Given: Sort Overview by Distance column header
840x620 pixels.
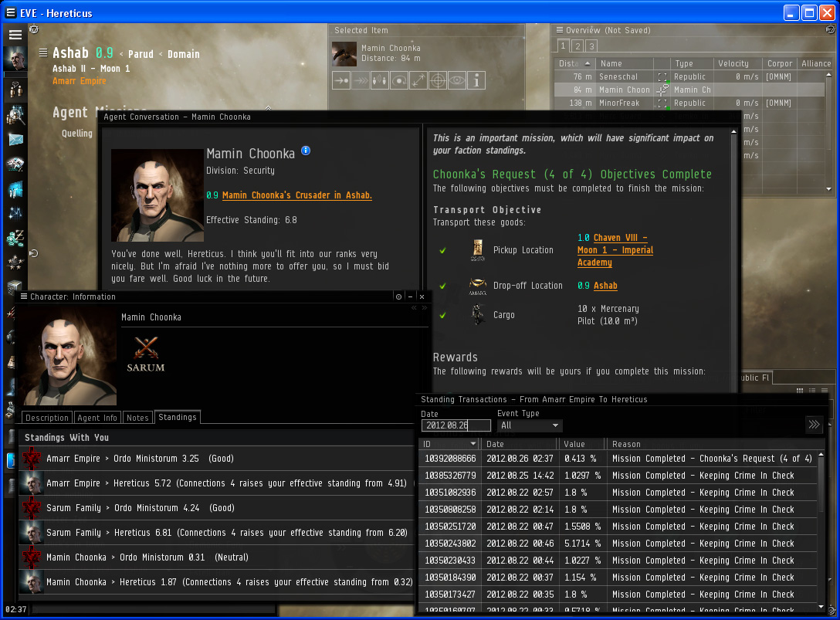Looking at the screenshot, I should 574,63.
